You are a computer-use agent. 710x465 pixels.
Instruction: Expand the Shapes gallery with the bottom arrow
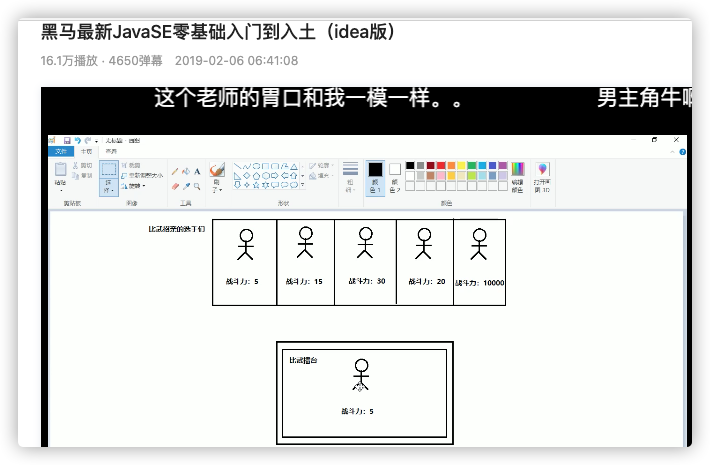[x=302, y=185]
